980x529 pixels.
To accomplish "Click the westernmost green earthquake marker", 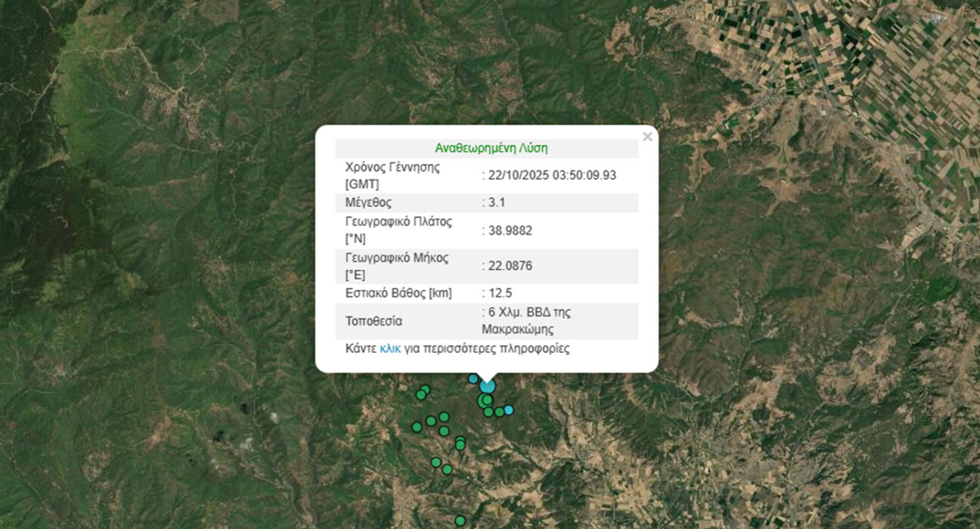I will point(417,427).
